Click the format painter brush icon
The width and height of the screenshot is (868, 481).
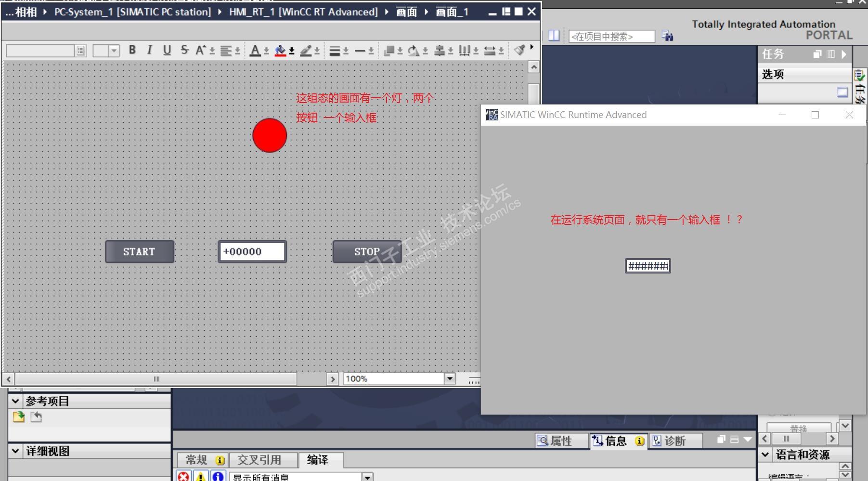[519, 50]
